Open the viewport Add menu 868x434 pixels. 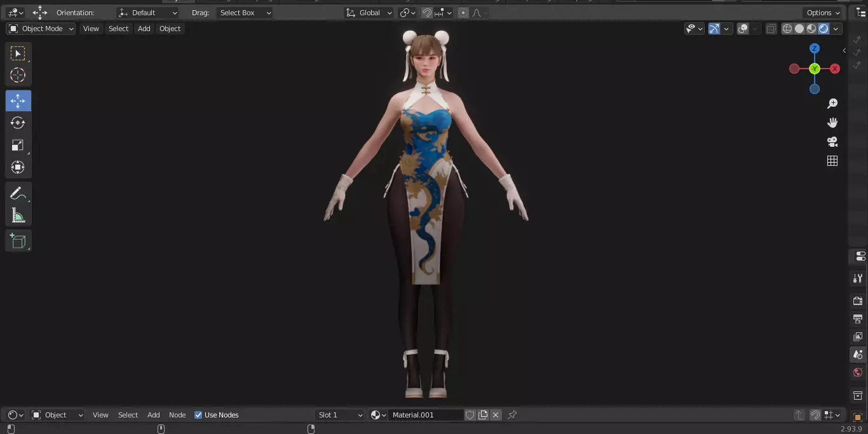[x=144, y=29]
